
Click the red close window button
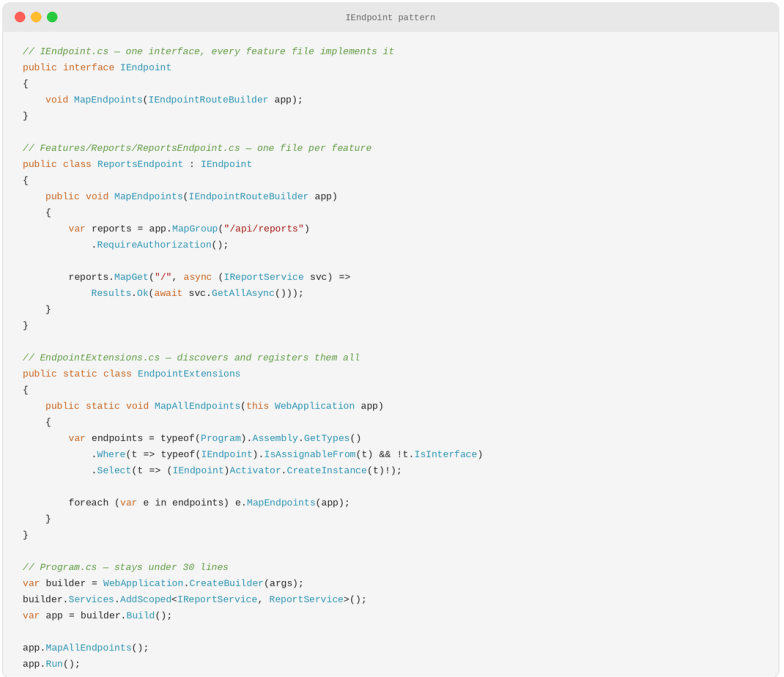pos(20,17)
